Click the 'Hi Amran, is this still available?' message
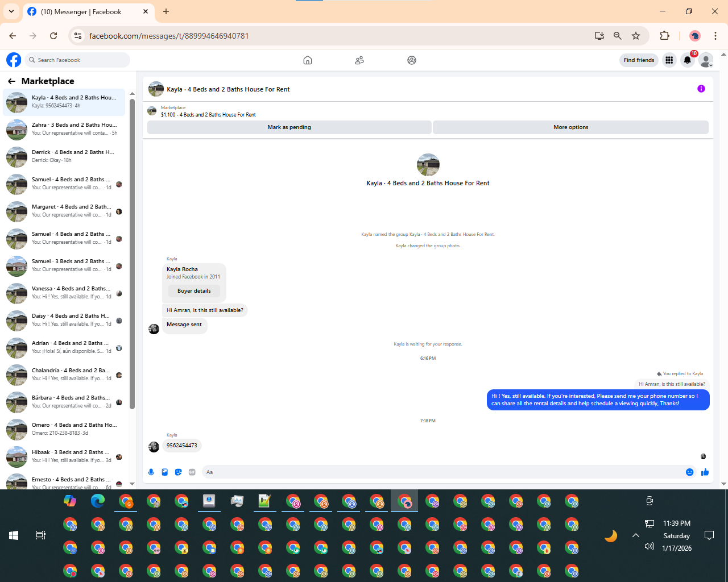The image size is (728, 582). point(205,310)
